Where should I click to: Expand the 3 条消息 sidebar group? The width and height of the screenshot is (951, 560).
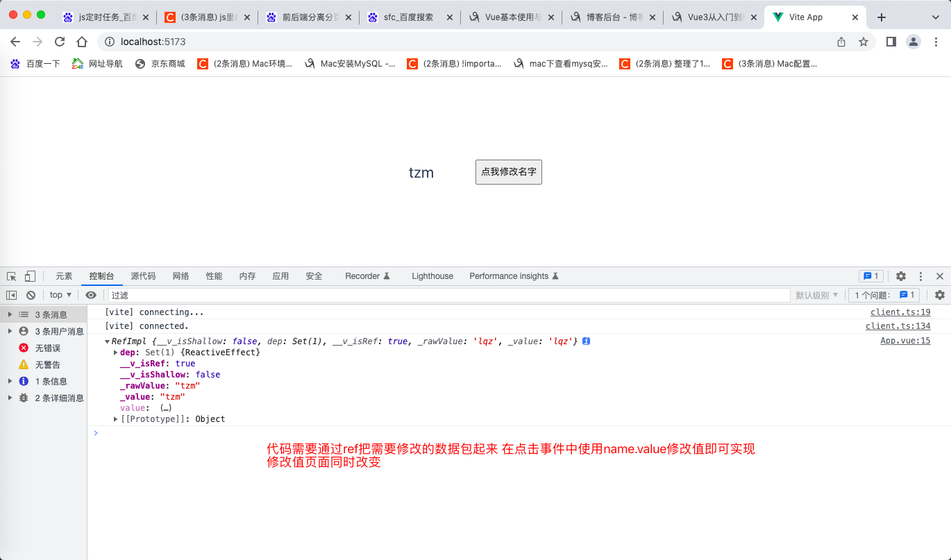[x=10, y=314]
